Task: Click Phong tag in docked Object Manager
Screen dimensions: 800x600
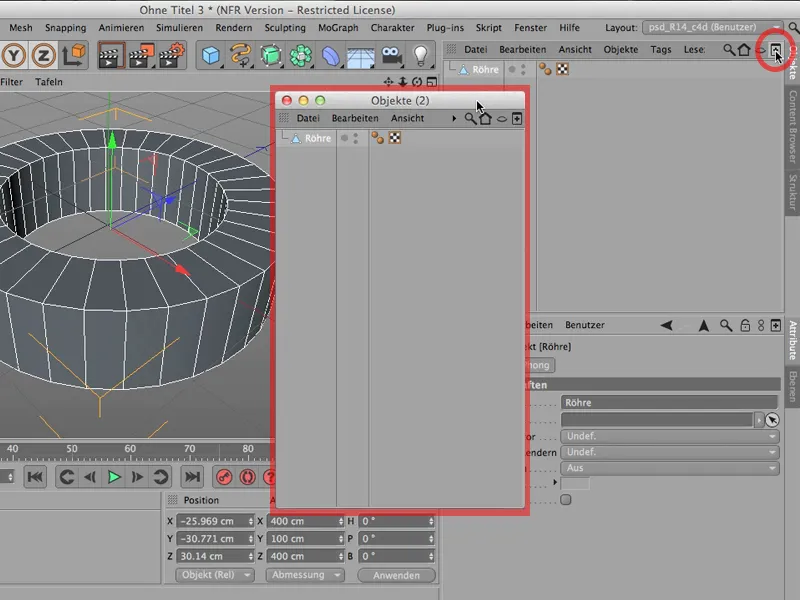Action: click(x=545, y=69)
